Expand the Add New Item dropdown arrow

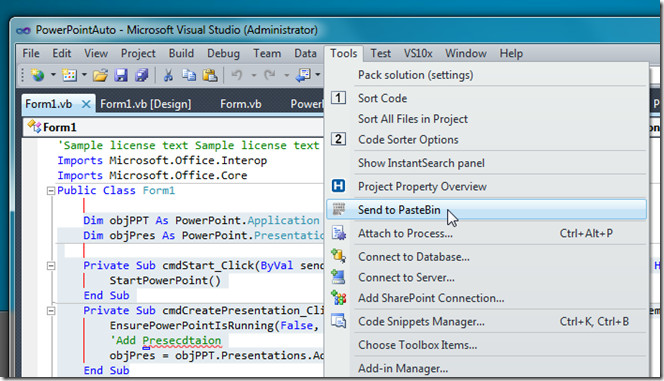84,75
